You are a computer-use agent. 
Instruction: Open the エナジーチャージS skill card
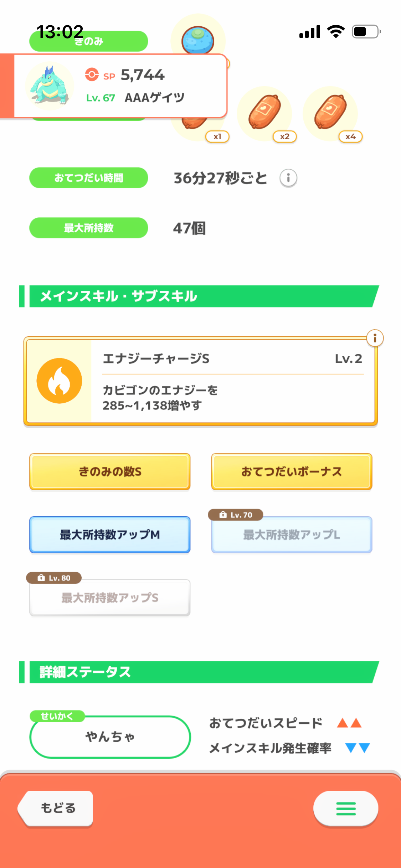click(201, 381)
